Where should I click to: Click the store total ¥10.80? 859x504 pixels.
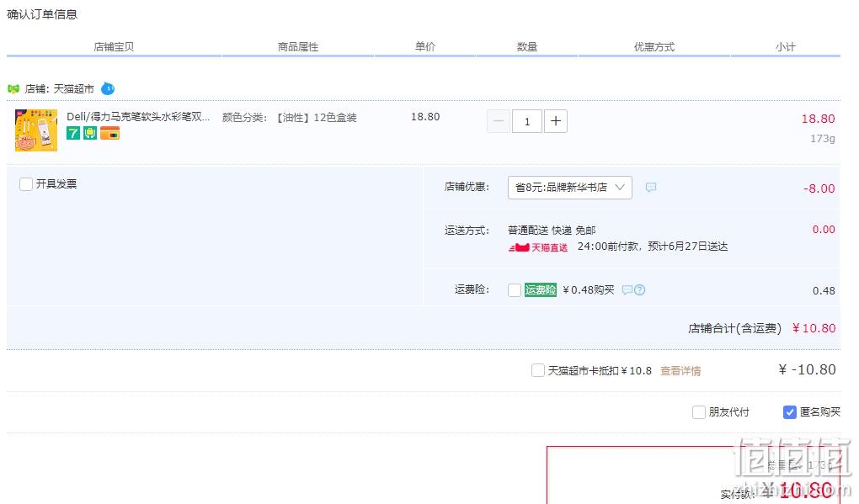point(814,328)
